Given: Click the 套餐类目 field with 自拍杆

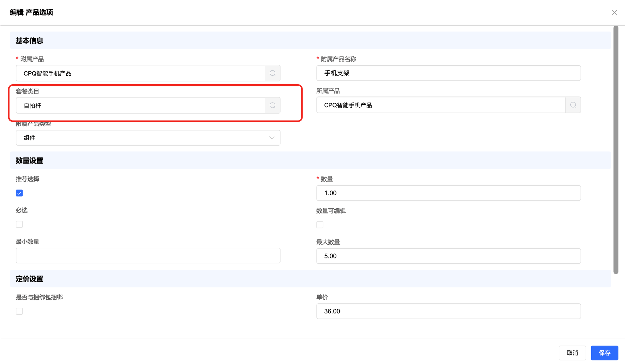Looking at the screenshot, I should (x=141, y=106).
